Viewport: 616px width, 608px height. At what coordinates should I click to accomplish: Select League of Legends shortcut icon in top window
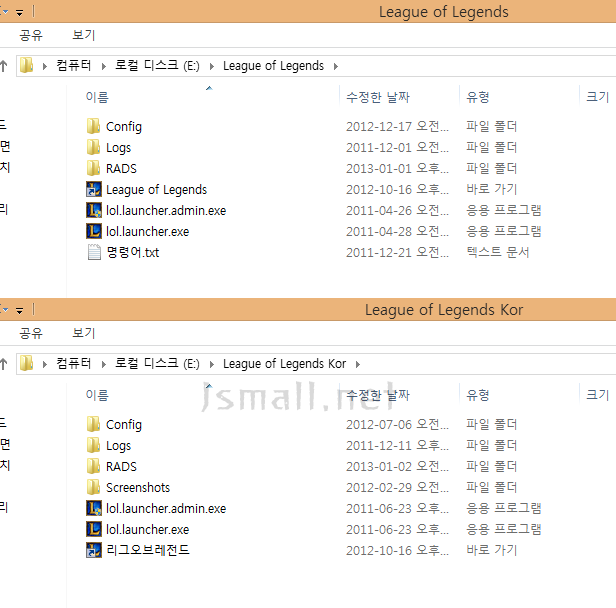pyautogui.click(x=94, y=189)
